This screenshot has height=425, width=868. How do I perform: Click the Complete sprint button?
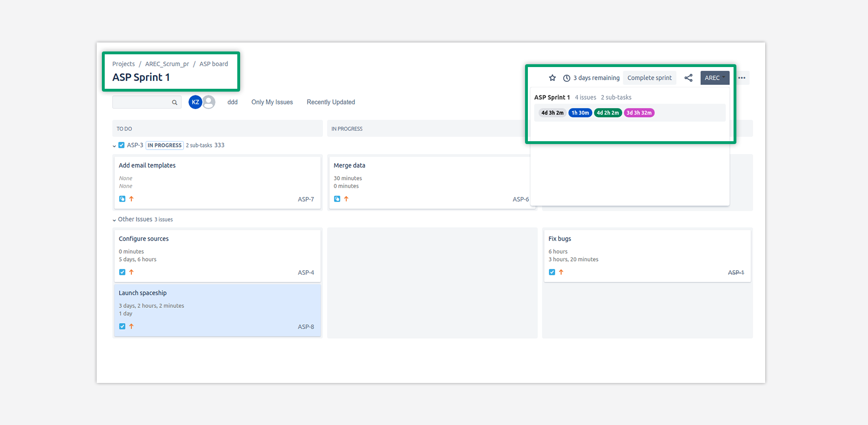pyautogui.click(x=649, y=78)
